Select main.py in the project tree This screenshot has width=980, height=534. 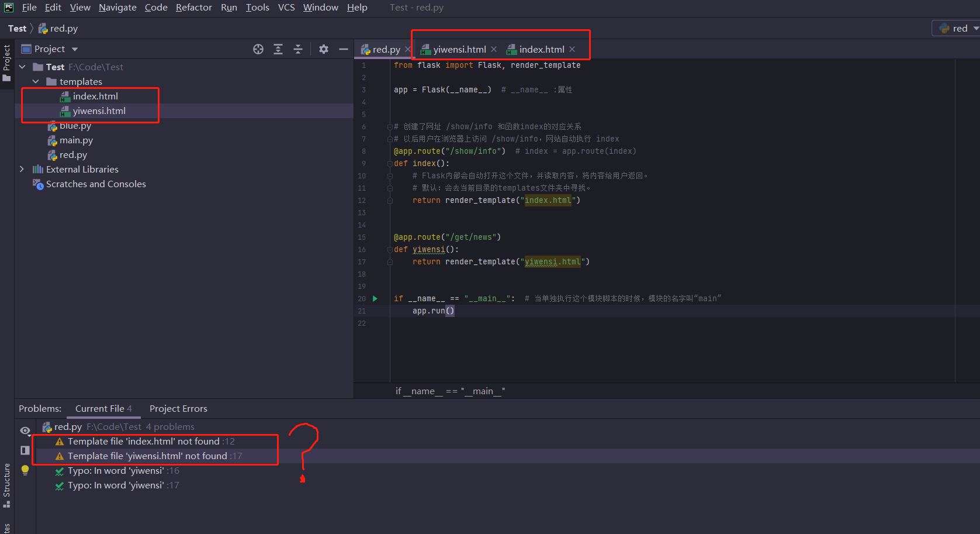[x=76, y=140]
